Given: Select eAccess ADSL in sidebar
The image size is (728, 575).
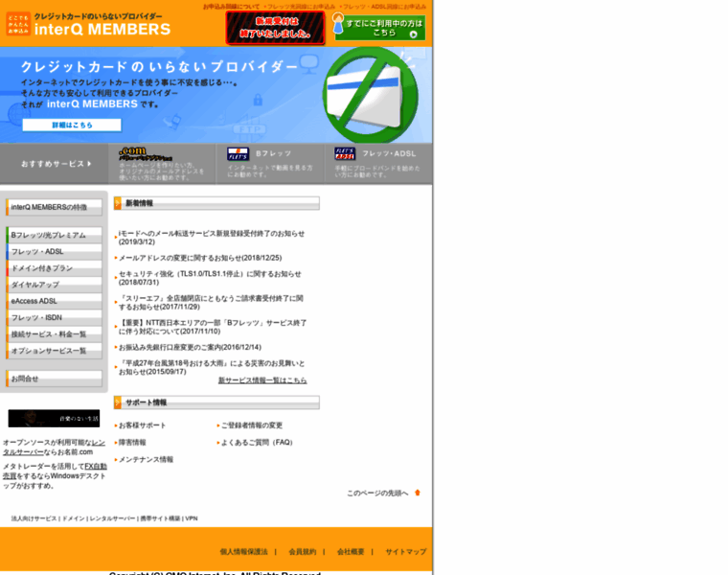Looking at the screenshot, I should point(54,301).
